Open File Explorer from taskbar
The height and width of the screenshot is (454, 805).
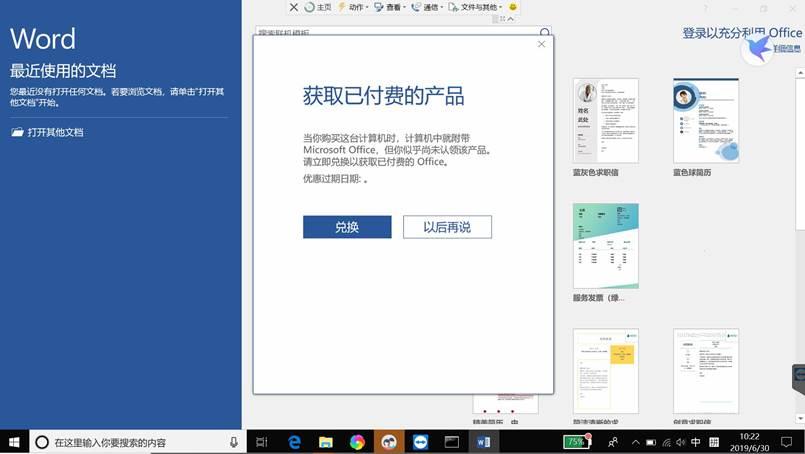325,442
